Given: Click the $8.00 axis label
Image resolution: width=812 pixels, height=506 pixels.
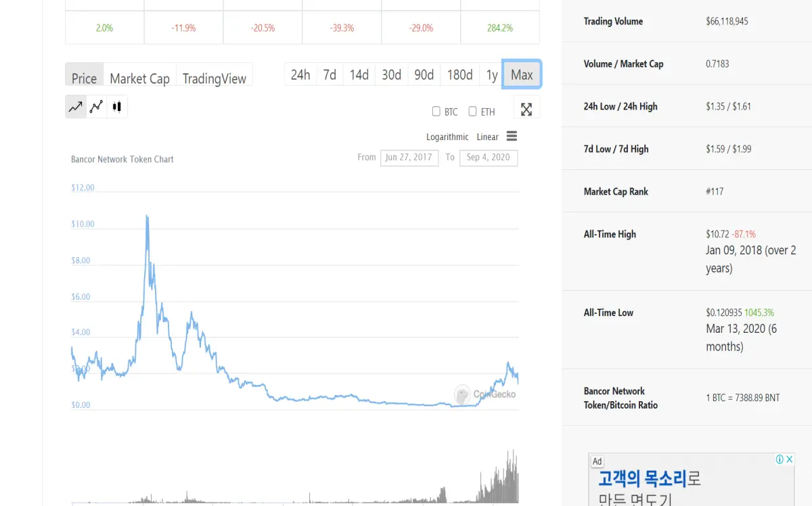Looking at the screenshot, I should pos(81,260).
